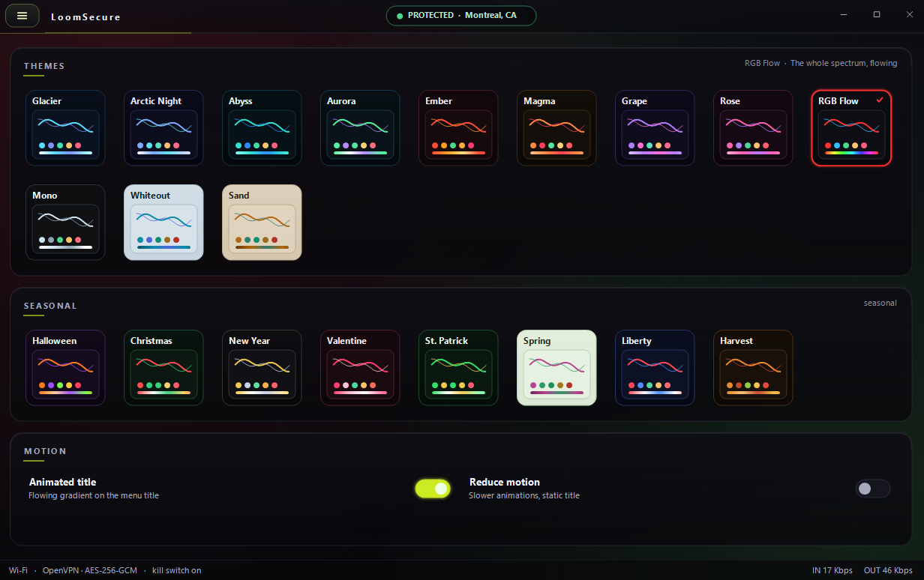Choose the Rose theme card
924x580 pixels.
(x=753, y=128)
